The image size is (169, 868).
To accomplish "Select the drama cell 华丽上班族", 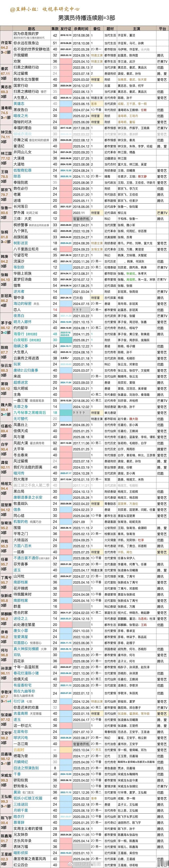I will click(22, 273).
